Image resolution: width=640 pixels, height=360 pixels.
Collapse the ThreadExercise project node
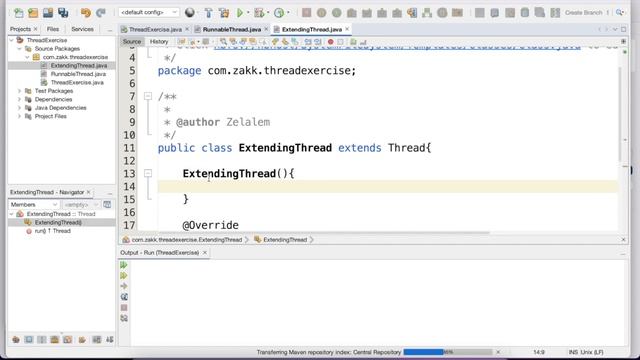(11, 40)
